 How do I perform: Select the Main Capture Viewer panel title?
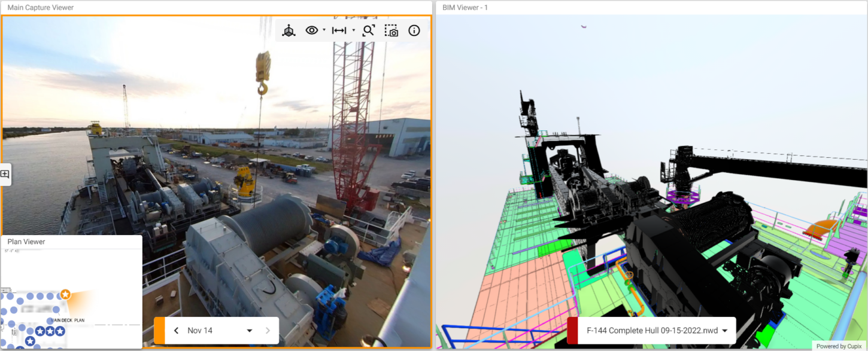pyautogui.click(x=41, y=8)
